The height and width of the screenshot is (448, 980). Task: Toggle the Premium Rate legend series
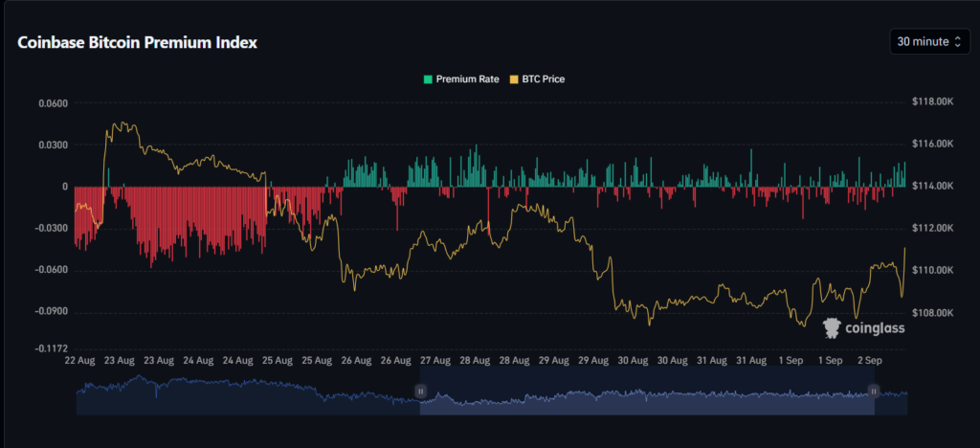pyautogui.click(x=461, y=79)
